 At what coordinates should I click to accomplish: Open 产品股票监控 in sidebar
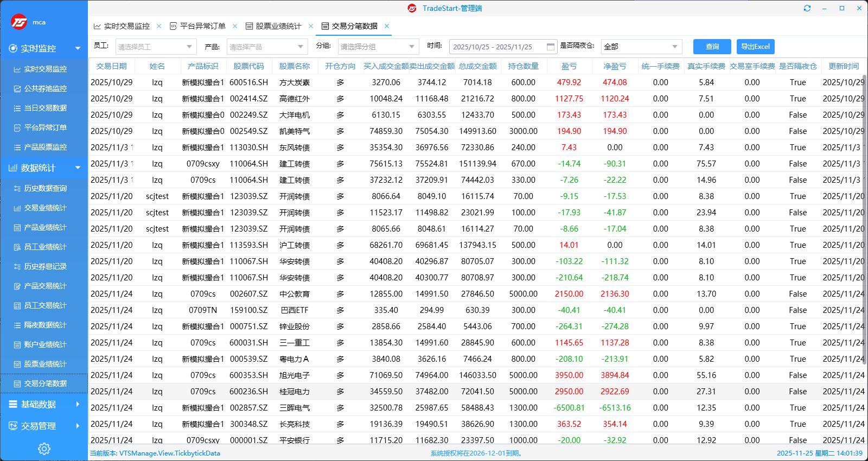pyautogui.click(x=44, y=147)
